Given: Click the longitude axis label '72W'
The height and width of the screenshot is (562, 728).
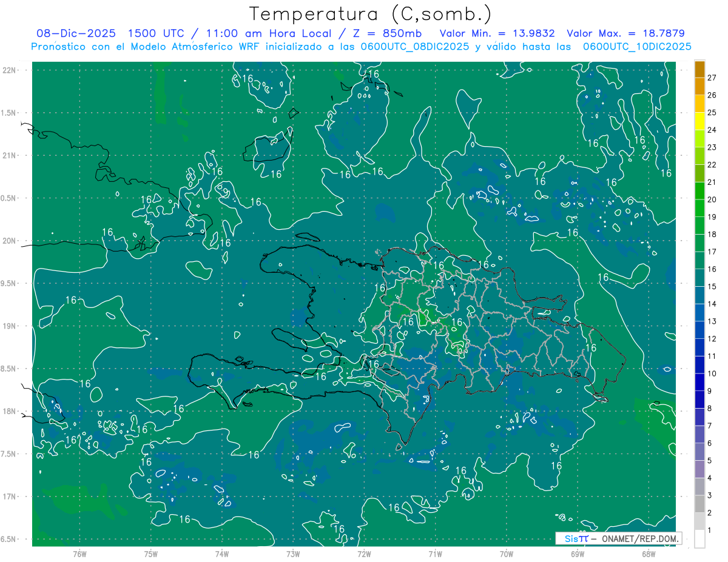Looking at the screenshot, I should coord(364,554).
